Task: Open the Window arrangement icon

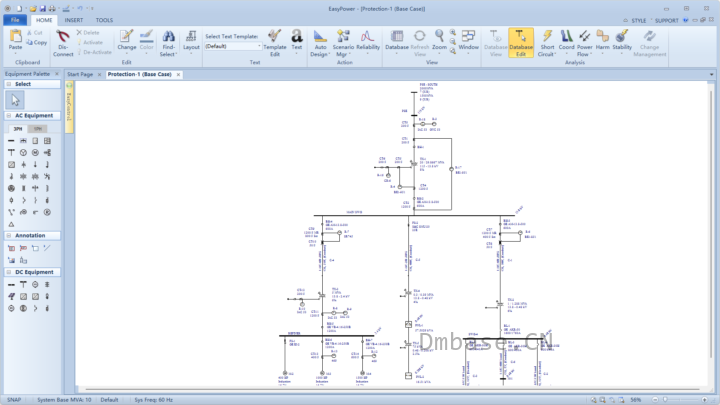Action: tap(468, 36)
